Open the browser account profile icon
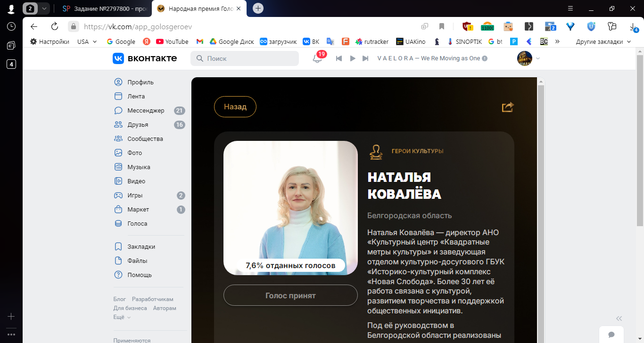 point(11,8)
